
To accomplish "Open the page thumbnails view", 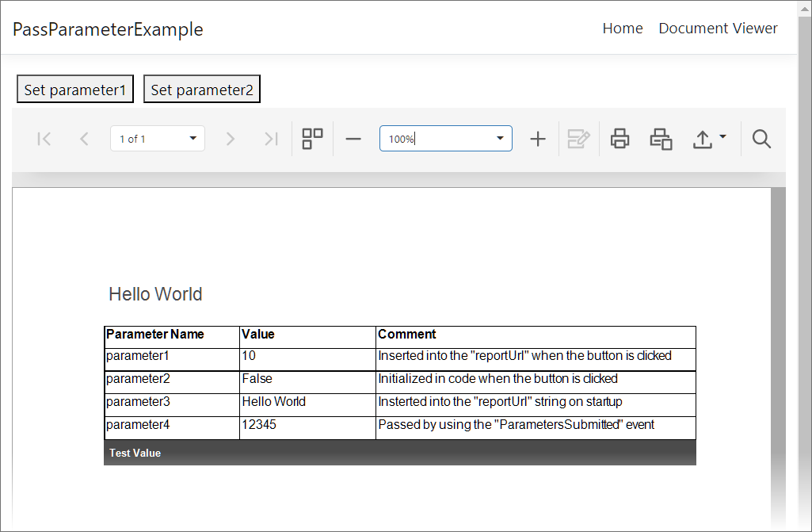I will click(311, 138).
